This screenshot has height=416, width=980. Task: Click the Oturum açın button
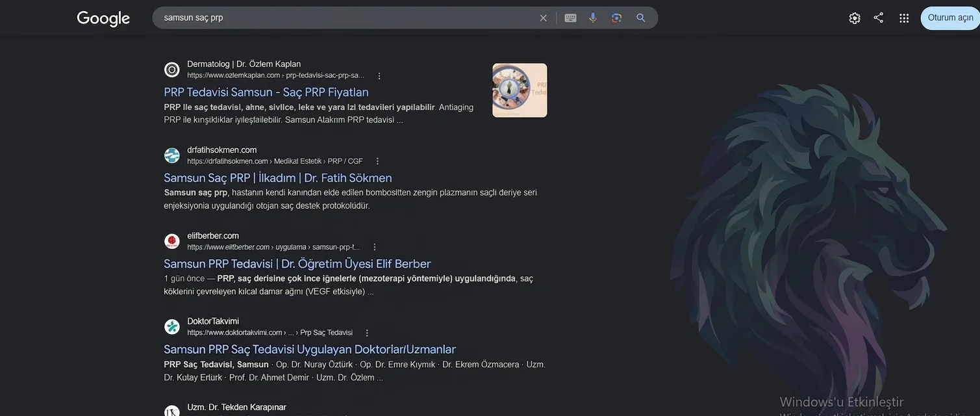tap(950, 18)
